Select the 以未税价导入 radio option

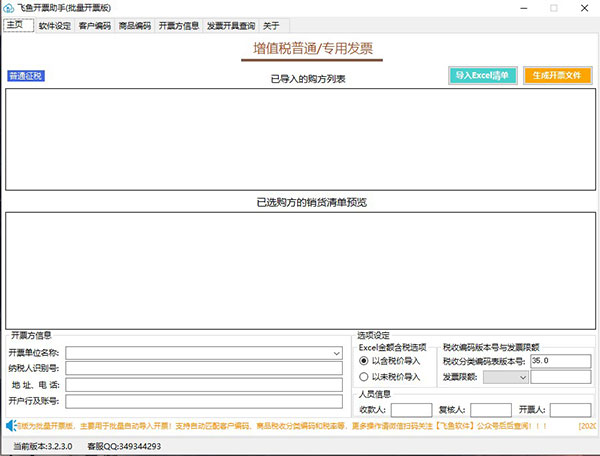click(364, 377)
